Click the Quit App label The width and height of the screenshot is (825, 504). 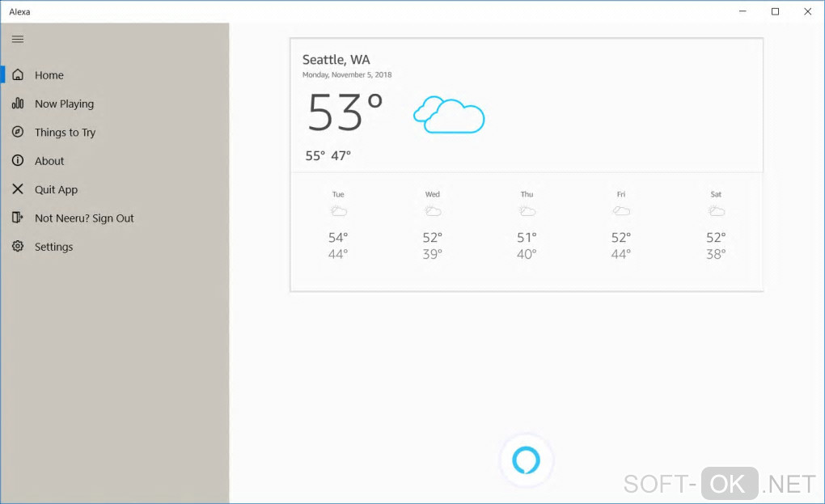click(57, 190)
